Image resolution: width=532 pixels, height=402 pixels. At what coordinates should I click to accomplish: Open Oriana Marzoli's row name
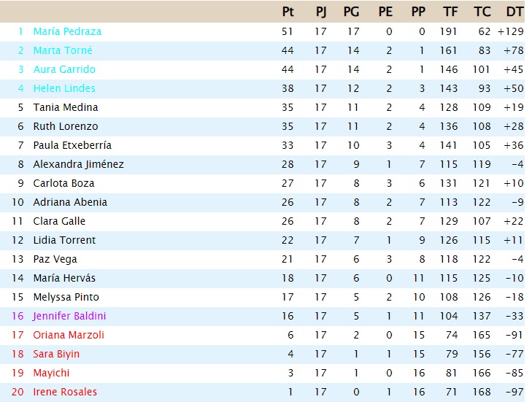[69, 335]
